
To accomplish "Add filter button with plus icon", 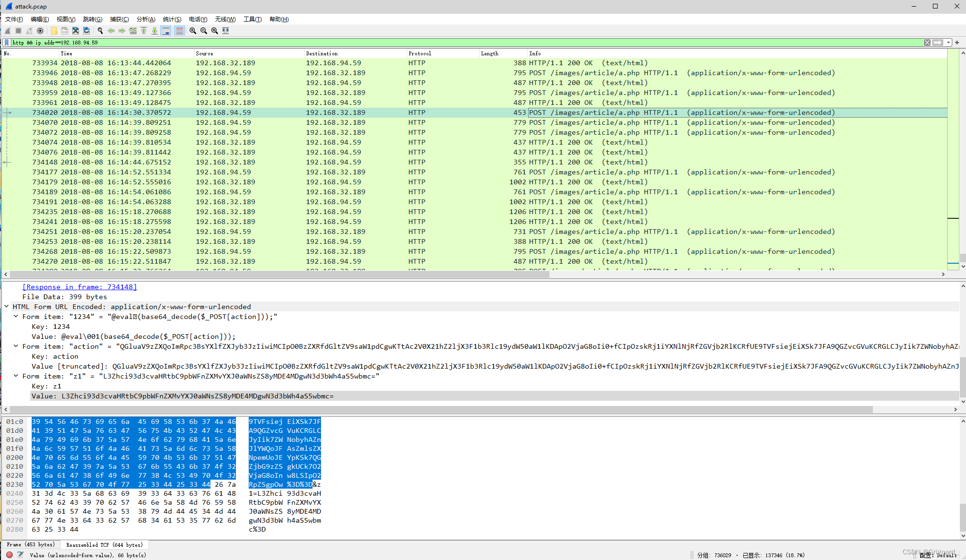I will (957, 43).
